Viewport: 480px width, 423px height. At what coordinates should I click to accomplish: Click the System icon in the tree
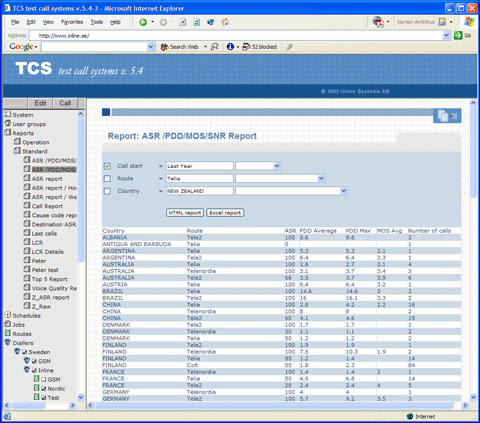[8, 114]
